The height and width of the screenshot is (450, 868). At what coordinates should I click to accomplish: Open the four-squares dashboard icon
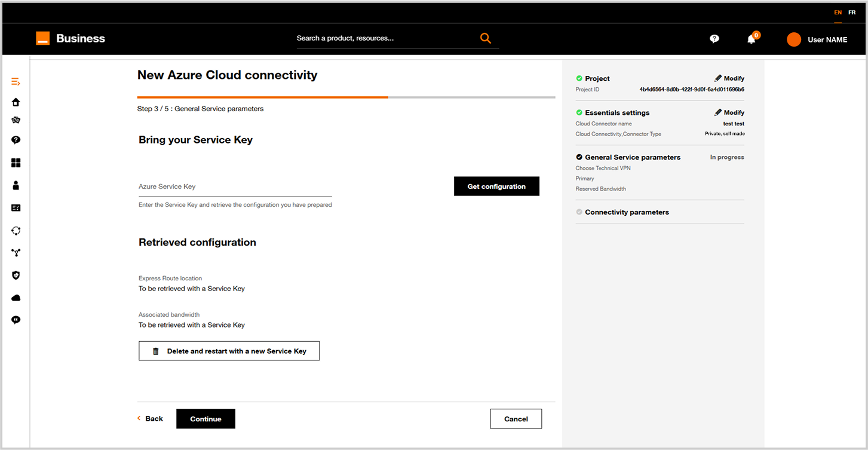pyautogui.click(x=16, y=163)
